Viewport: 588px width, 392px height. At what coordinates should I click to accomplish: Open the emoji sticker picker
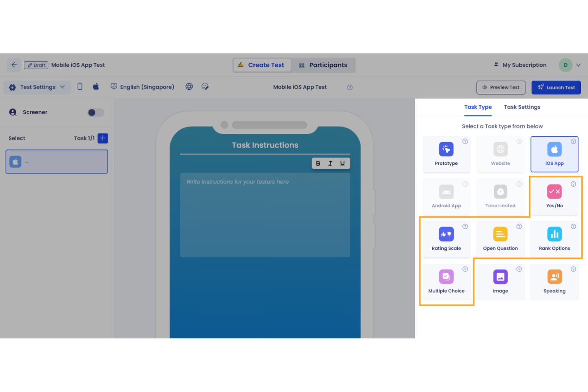(x=205, y=86)
